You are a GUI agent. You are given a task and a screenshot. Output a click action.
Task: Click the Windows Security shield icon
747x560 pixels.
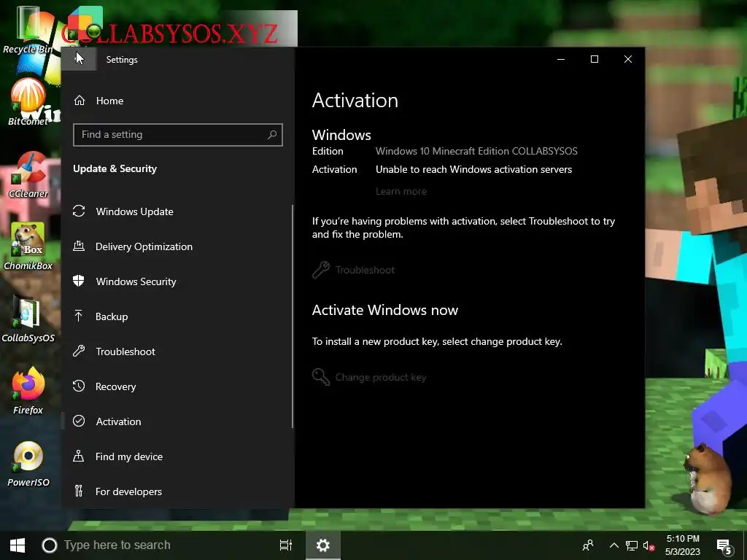point(79,281)
